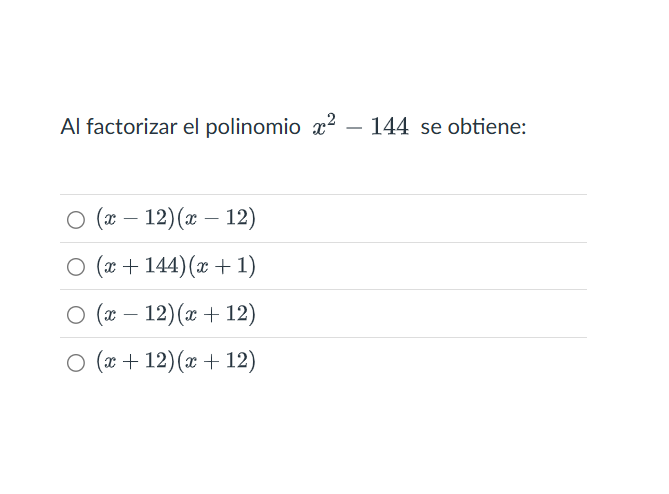
Task: Click the first factor of option (x + 12)(x + 12)
Action: 135,361
